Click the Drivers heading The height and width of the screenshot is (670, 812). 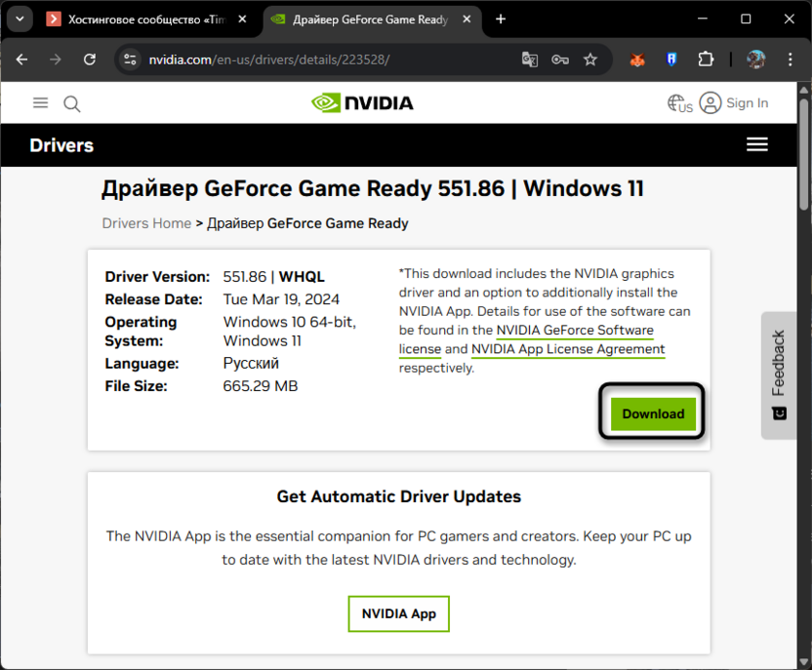coord(61,145)
